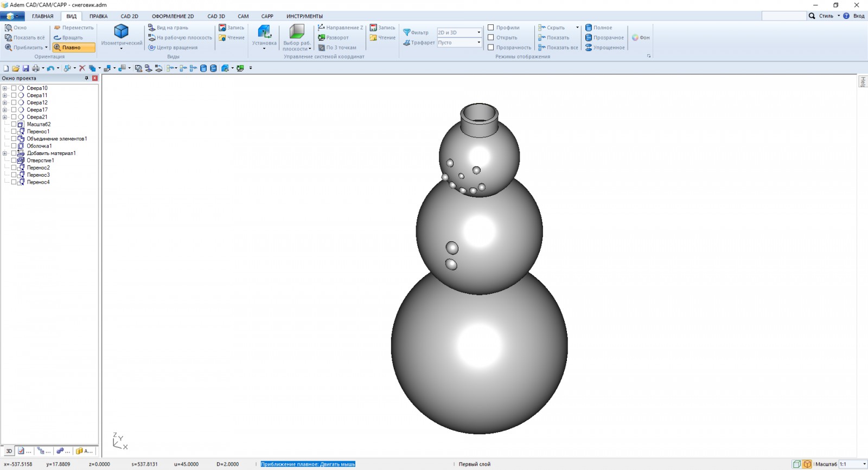Switch to the CAD 3D ribbon tab
868x470 pixels.
[216, 16]
